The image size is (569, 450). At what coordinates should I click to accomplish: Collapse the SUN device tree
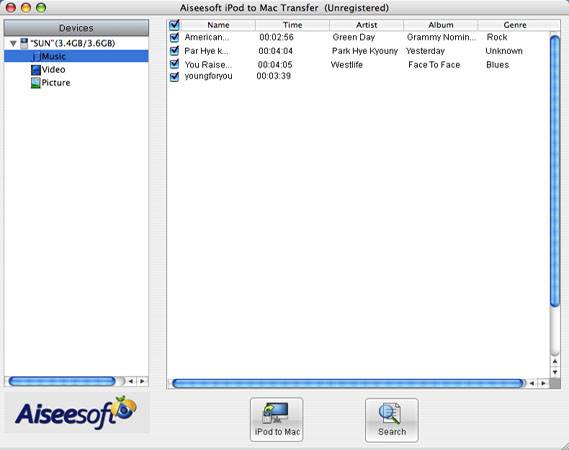click(x=13, y=44)
